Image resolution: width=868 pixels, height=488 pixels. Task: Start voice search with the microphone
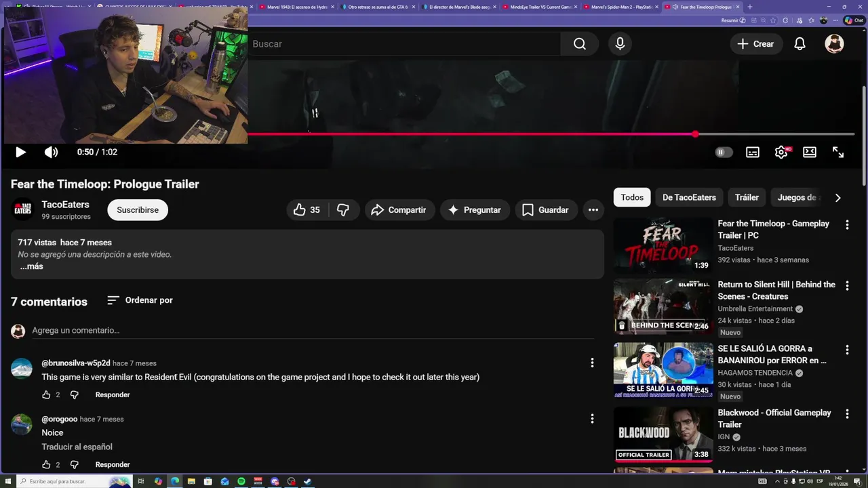[620, 44]
